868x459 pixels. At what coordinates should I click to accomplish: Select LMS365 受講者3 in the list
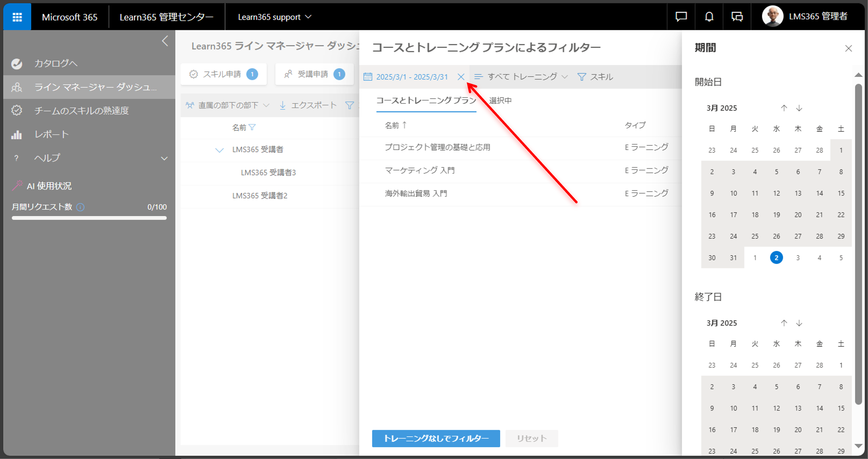[x=268, y=173]
